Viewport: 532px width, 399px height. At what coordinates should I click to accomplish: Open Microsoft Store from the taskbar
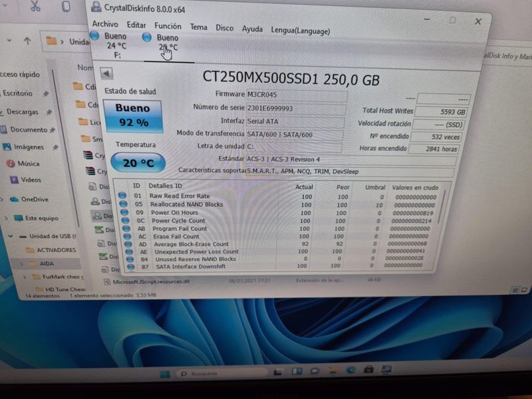click(368, 369)
